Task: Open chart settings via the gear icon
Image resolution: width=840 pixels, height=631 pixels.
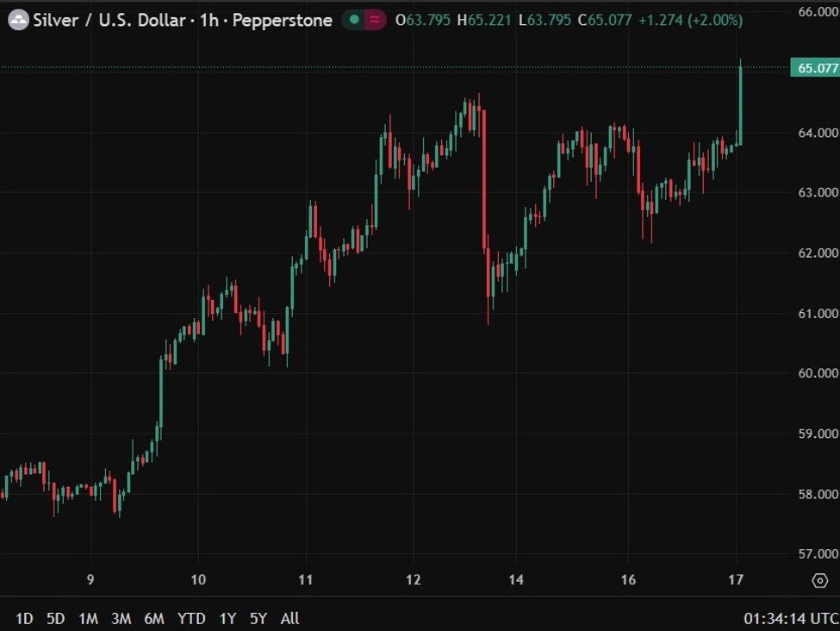Action: click(820, 581)
